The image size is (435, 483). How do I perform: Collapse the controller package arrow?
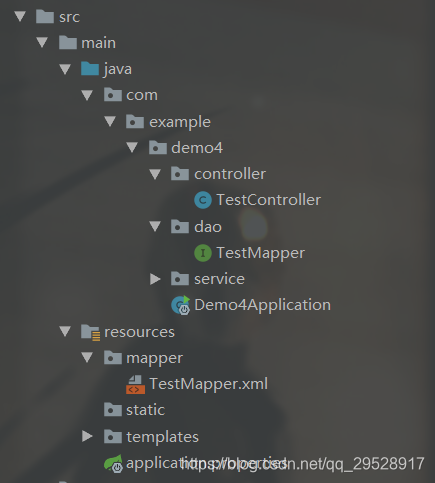click(x=155, y=174)
